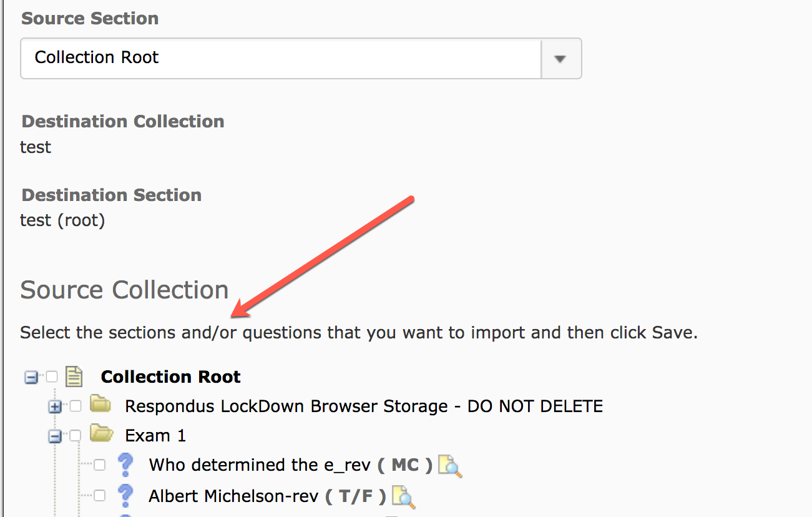The height and width of the screenshot is (517, 812).
Task: Click the Albert Michelson-rev question text
Action: point(234,496)
